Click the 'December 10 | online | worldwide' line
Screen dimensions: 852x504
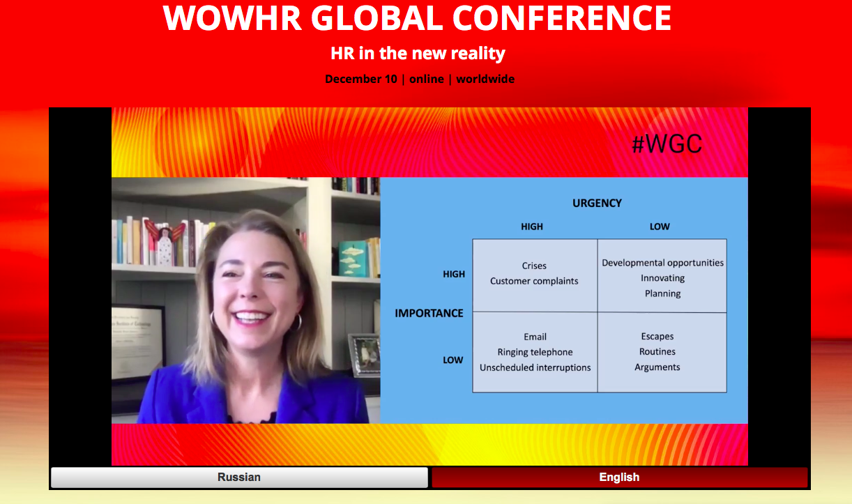420,79
